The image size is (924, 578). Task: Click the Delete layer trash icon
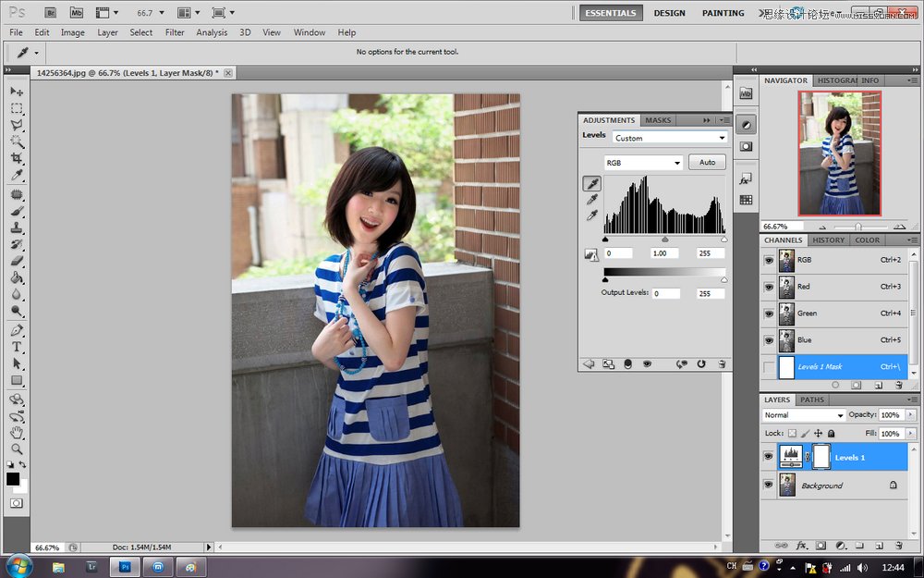tap(897, 546)
